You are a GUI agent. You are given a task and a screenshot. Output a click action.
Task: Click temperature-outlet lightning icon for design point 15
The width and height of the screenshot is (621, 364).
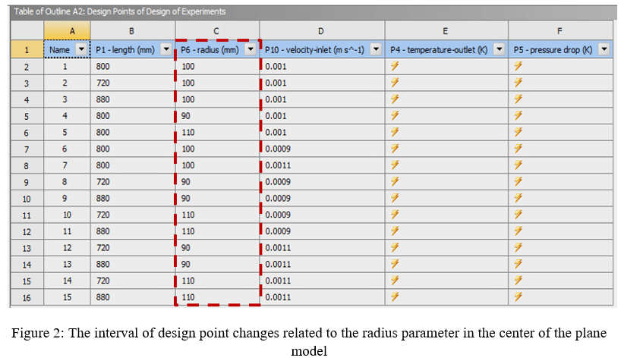pyautogui.click(x=394, y=297)
